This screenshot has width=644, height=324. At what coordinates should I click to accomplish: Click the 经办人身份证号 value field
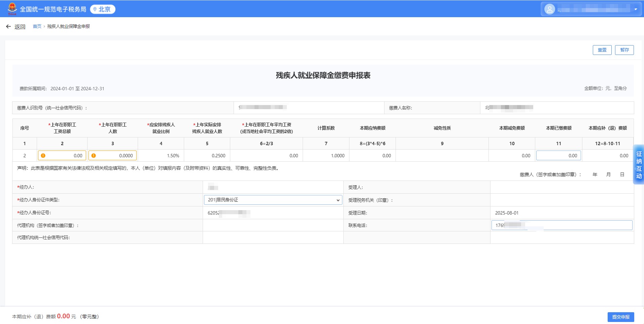(273, 213)
